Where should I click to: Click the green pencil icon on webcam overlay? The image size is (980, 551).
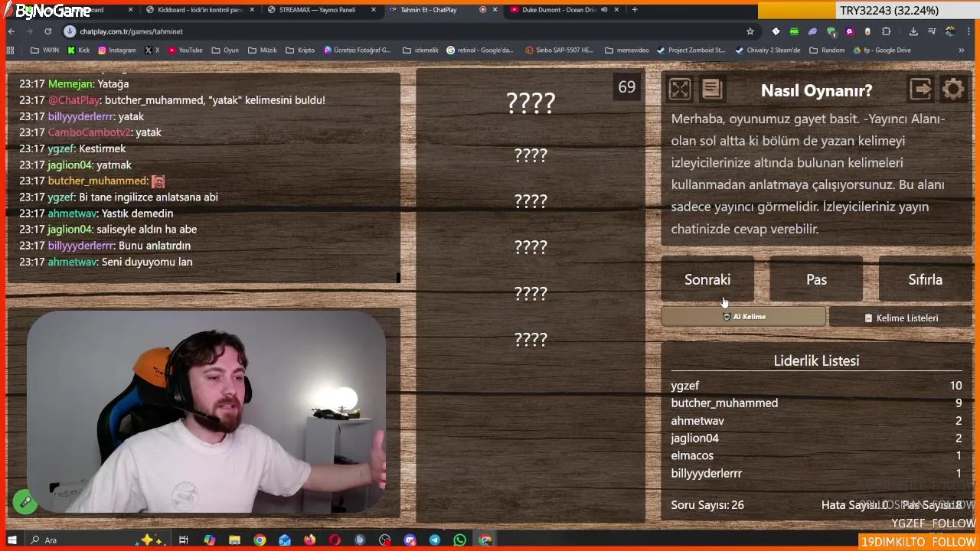tap(25, 502)
